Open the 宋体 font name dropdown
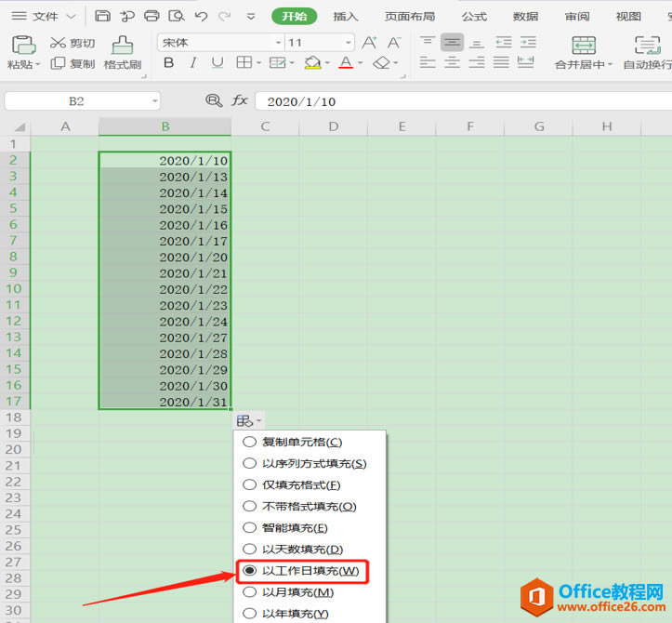 click(278, 43)
